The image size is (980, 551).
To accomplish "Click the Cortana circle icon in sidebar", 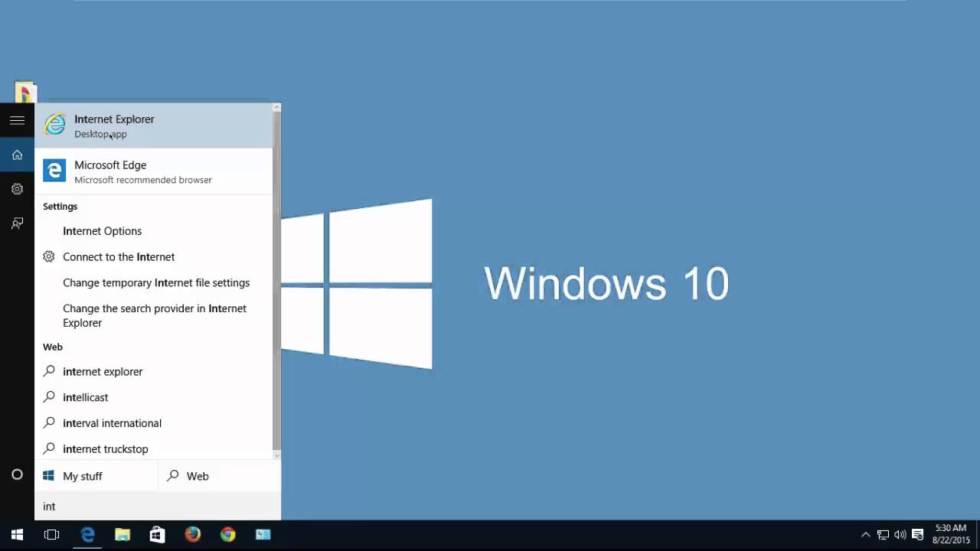I will tap(17, 474).
